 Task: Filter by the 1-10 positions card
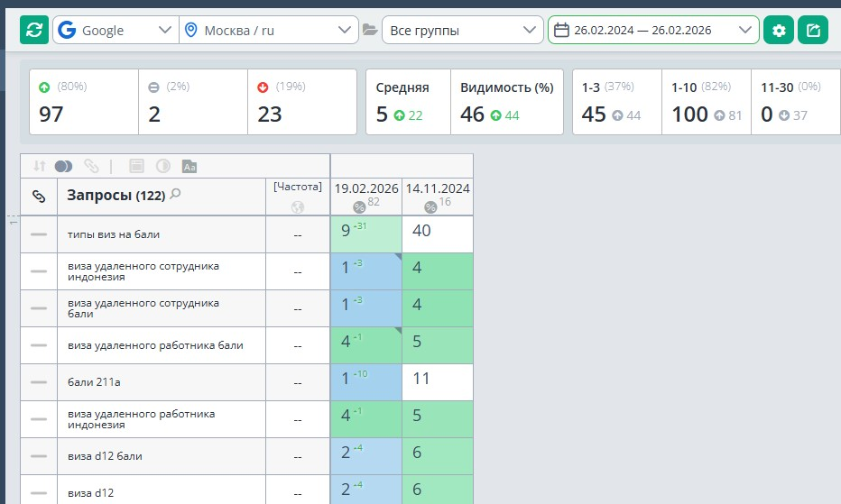[707, 102]
